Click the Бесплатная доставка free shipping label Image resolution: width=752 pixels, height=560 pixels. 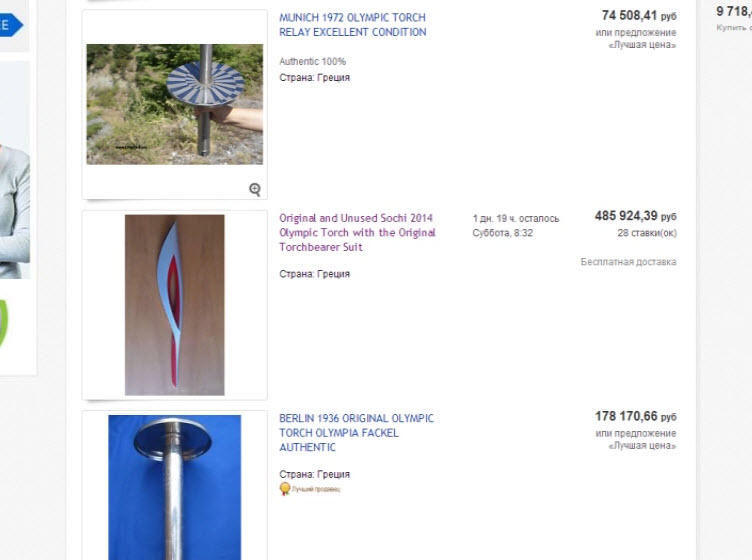tap(628, 262)
